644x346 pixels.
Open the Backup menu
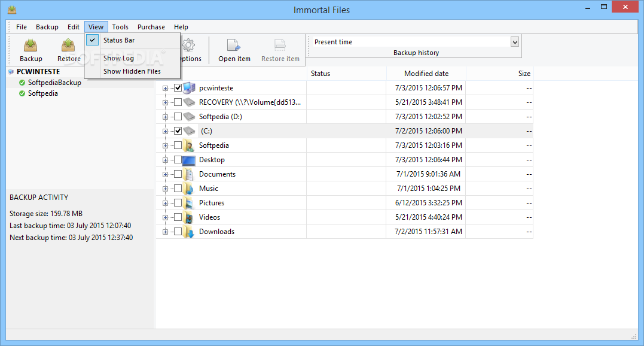pyautogui.click(x=47, y=27)
